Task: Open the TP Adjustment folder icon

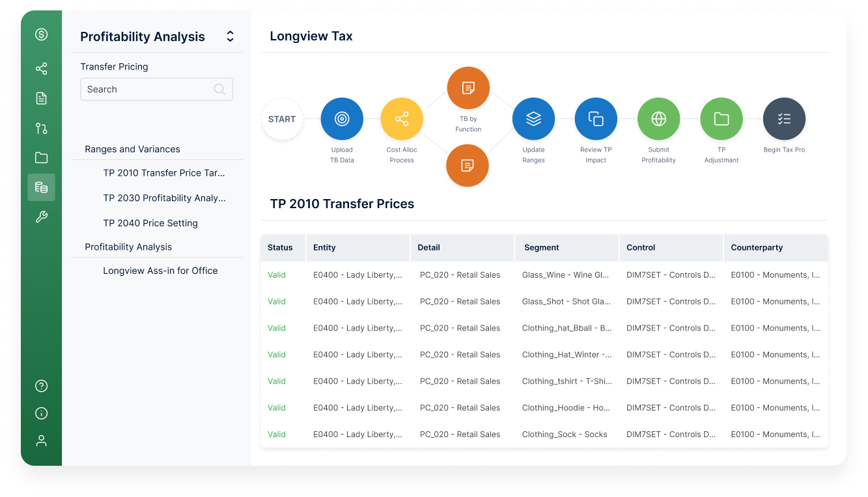Action: (x=721, y=118)
